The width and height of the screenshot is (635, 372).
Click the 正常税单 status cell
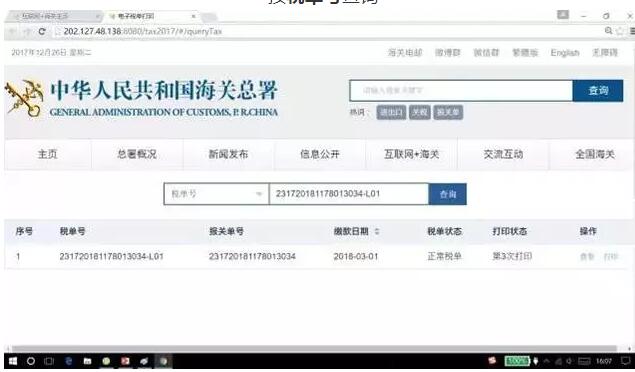pyautogui.click(x=444, y=257)
